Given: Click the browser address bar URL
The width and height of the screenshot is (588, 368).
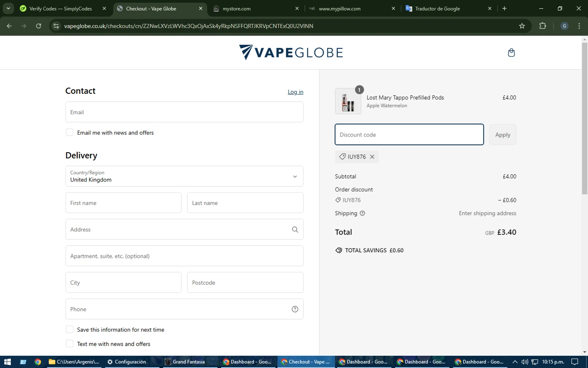Looking at the screenshot, I should pos(189,26).
